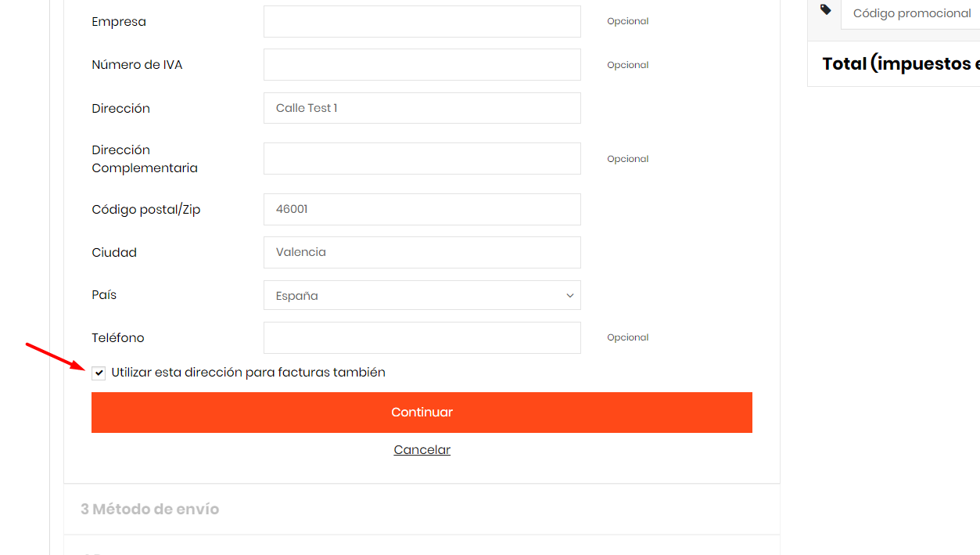
Task: Click the Ciudad field containing Valencia
Action: 422,253
